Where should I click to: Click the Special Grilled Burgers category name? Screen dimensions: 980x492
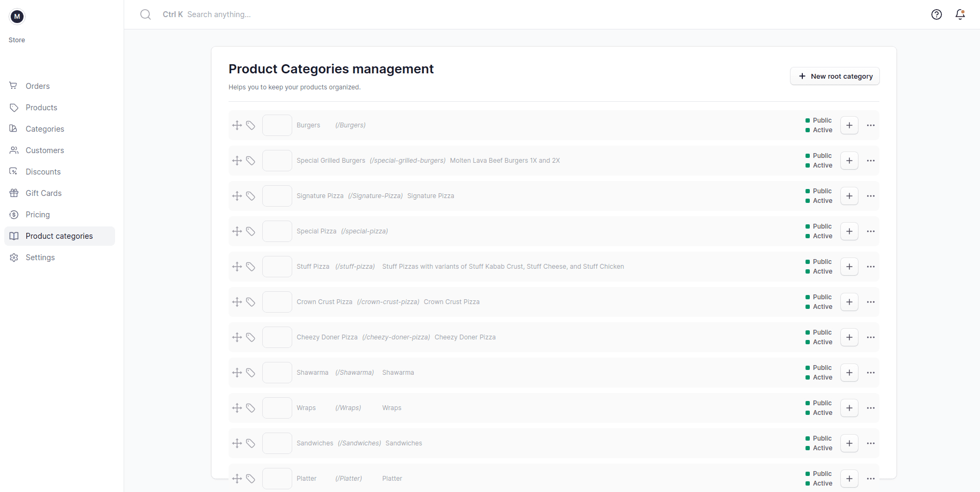coord(331,161)
